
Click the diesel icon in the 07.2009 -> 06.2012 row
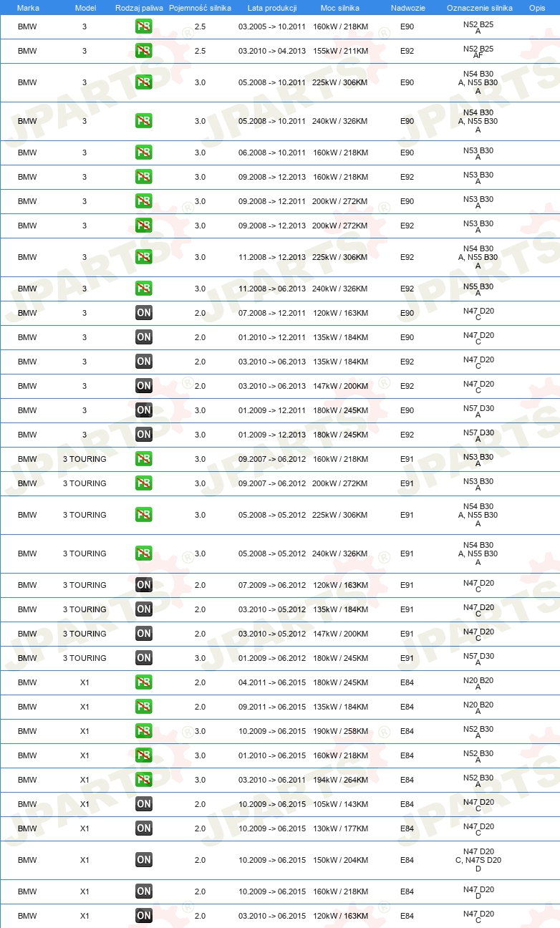coord(144,585)
